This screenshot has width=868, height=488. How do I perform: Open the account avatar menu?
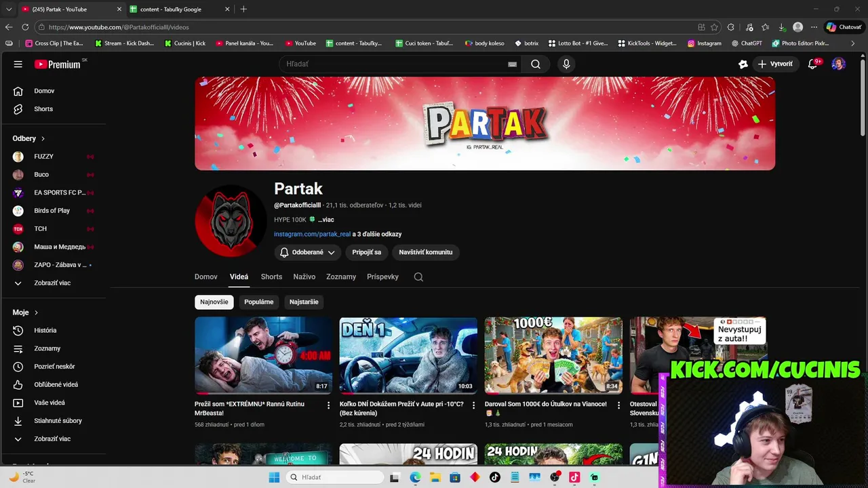click(839, 64)
